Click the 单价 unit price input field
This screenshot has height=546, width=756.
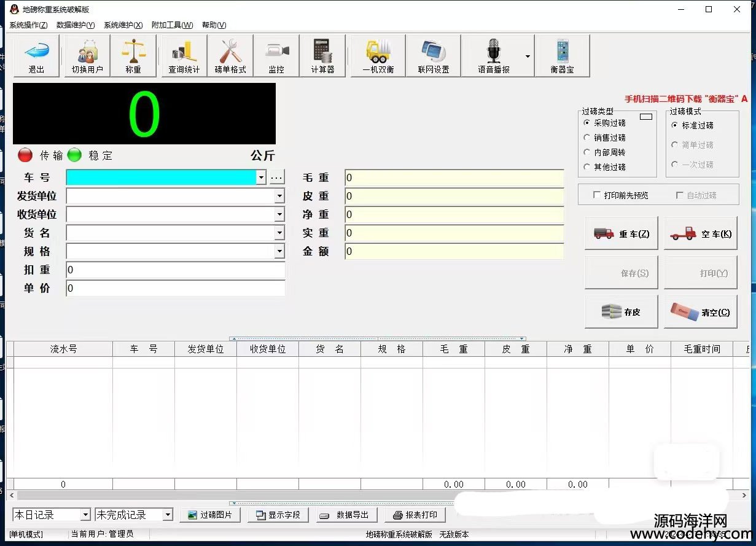coord(175,288)
